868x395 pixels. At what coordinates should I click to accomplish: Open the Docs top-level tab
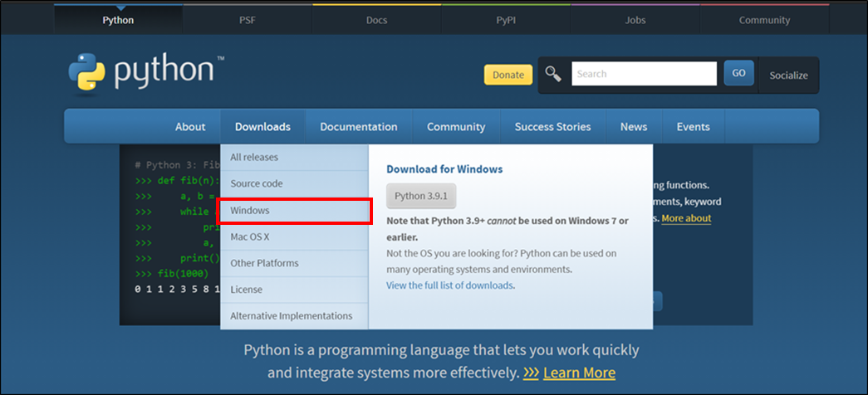377,20
